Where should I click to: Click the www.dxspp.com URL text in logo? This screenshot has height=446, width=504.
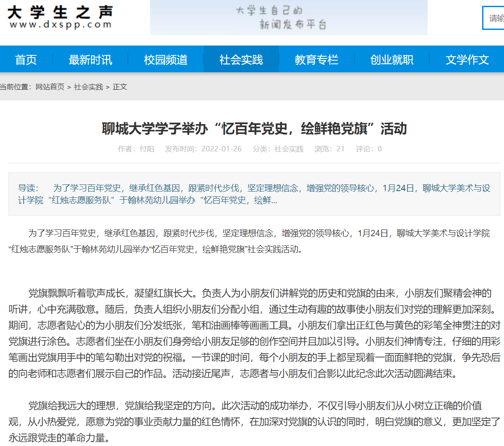[61, 25]
